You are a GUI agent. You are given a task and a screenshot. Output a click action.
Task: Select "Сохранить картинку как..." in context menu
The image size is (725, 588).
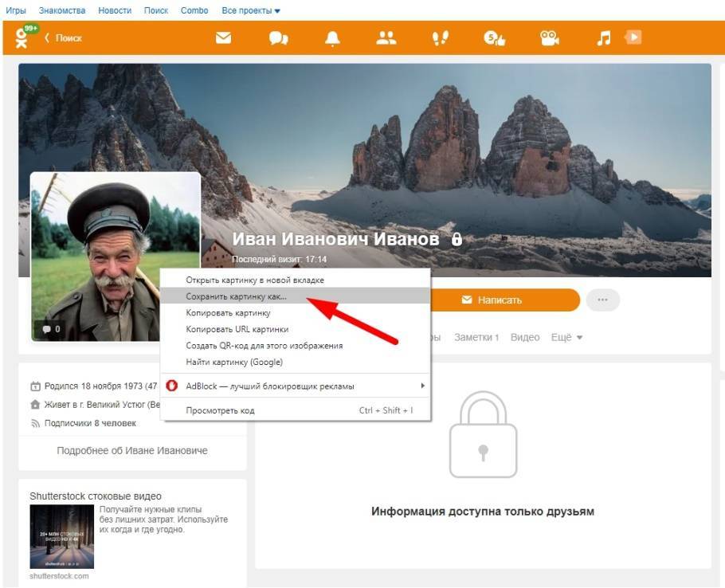click(236, 296)
